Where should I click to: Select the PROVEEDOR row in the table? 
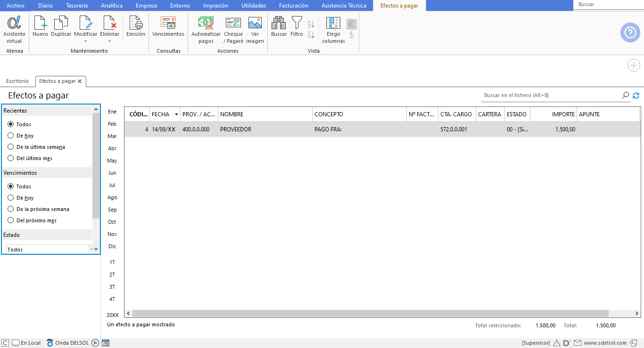pos(382,129)
